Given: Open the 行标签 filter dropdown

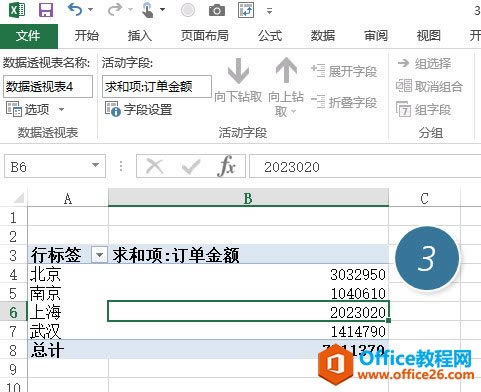Looking at the screenshot, I should coord(99,255).
